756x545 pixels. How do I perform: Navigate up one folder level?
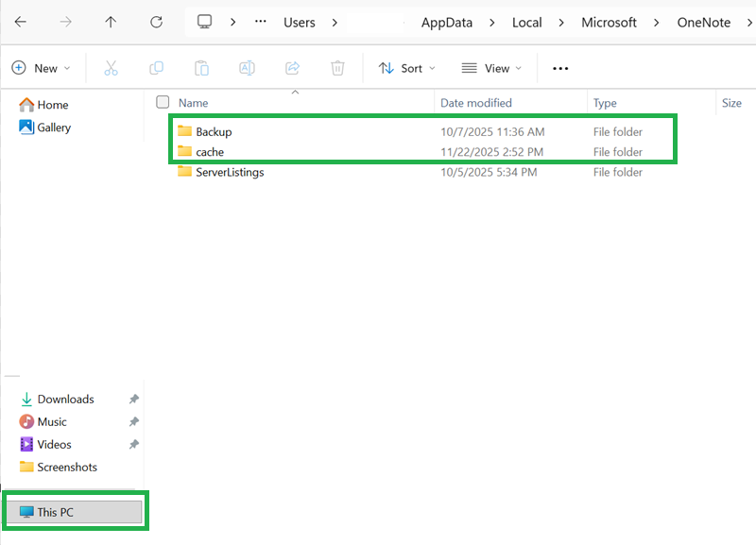[x=111, y=22]
